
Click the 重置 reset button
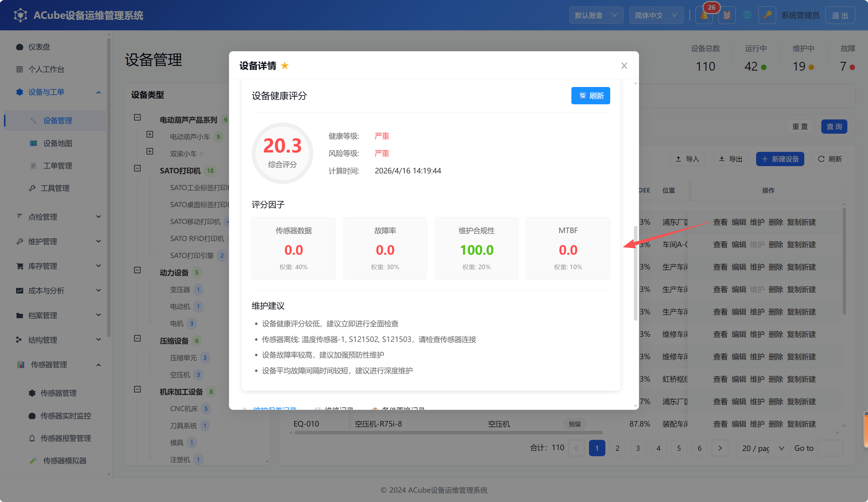(800, 127)
